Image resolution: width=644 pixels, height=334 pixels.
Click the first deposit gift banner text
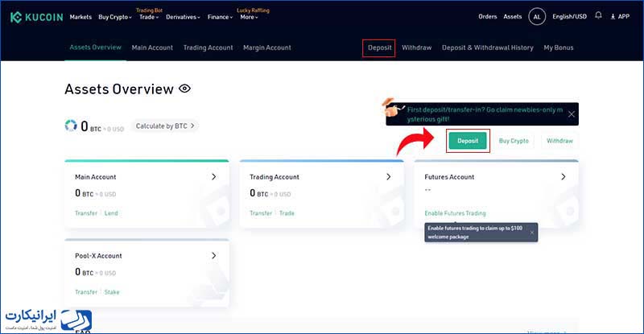(485, 114)
